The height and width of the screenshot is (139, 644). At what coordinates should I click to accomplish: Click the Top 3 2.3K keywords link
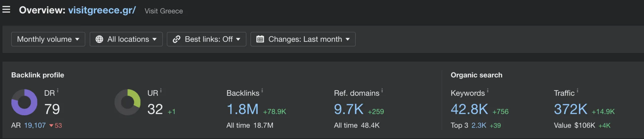pos(479,125)
